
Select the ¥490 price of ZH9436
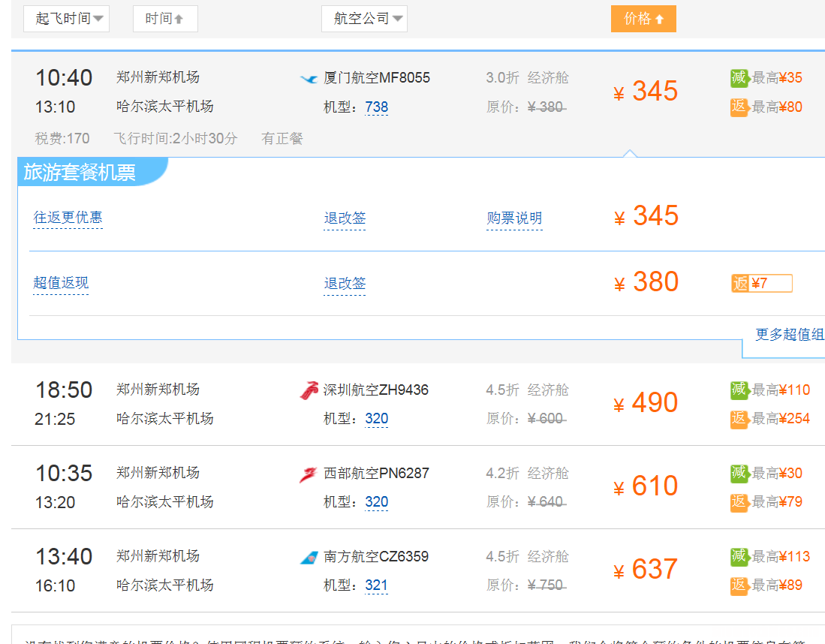(x=646, y=403)
